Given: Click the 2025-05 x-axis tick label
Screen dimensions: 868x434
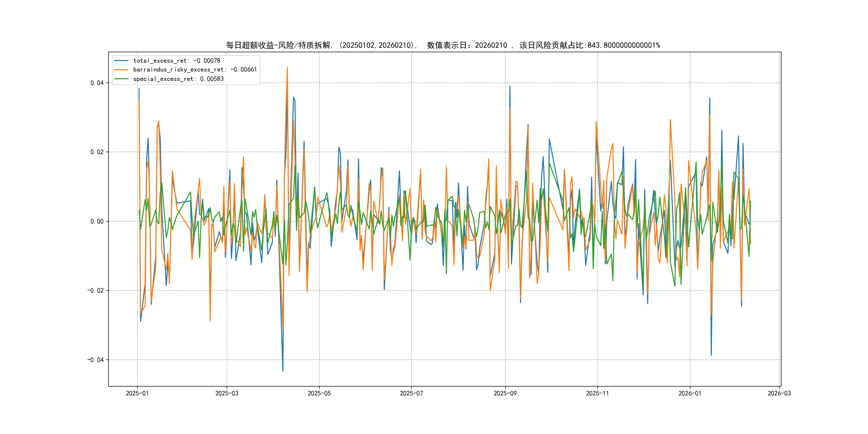Looking at the screenshot, I should tap(319, 393).
